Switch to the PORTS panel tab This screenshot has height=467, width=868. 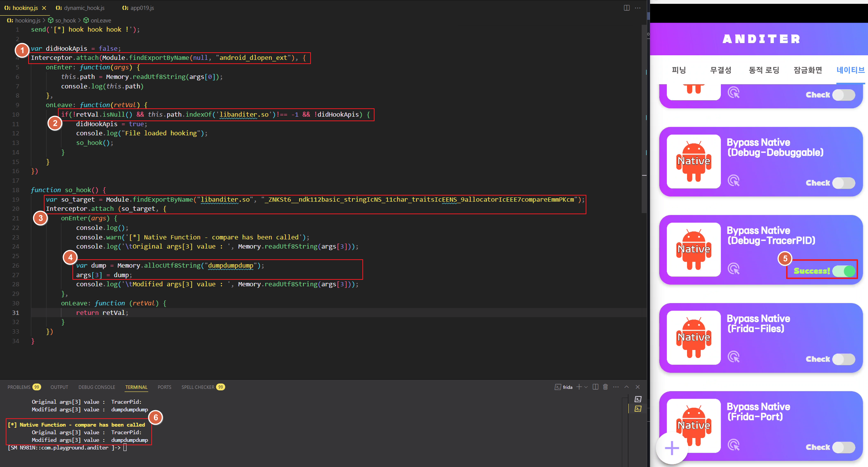pos(165,387)
